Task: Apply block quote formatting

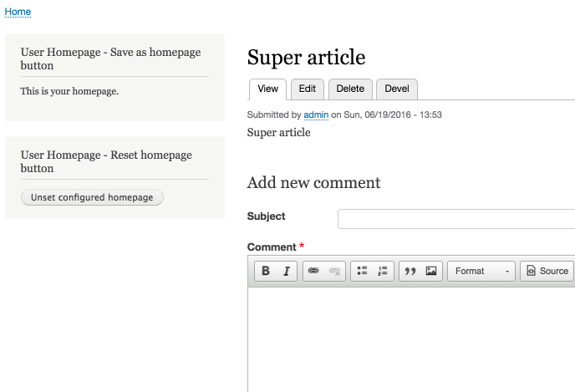Action: 410,271
